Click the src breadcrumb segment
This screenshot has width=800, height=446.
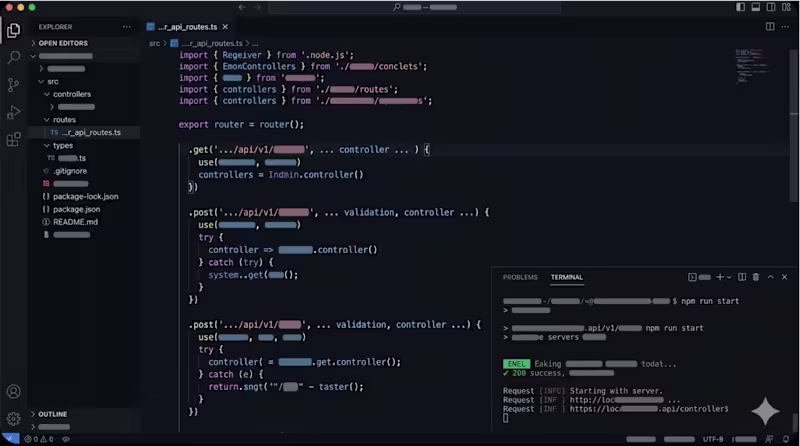click(x=155, y=43)
